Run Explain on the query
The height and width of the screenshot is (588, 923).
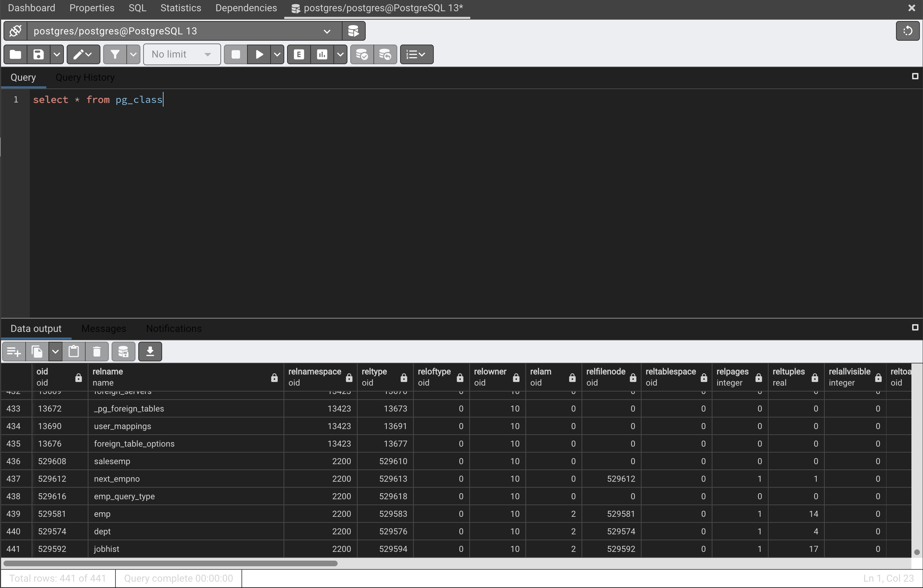point(299,54)
